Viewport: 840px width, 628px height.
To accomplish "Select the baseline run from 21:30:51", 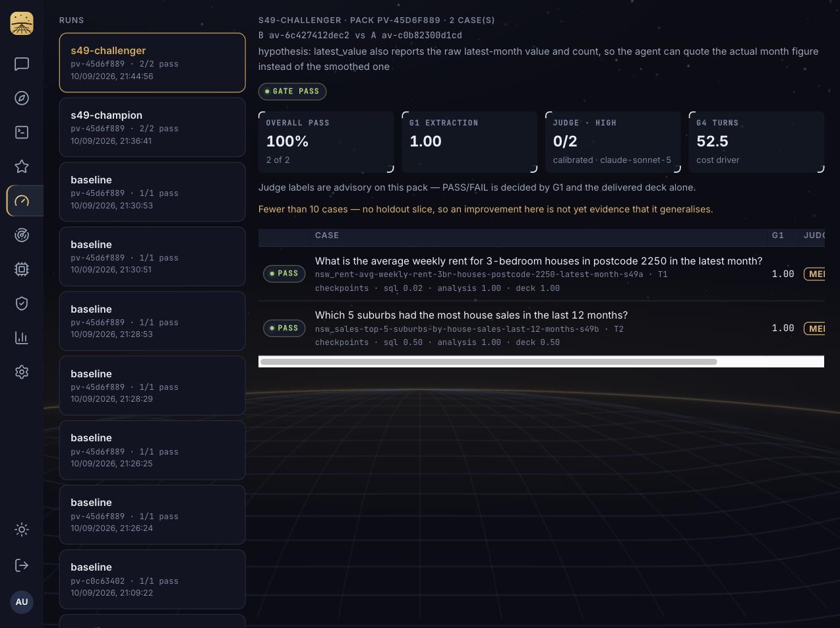I will coord(152,257).
